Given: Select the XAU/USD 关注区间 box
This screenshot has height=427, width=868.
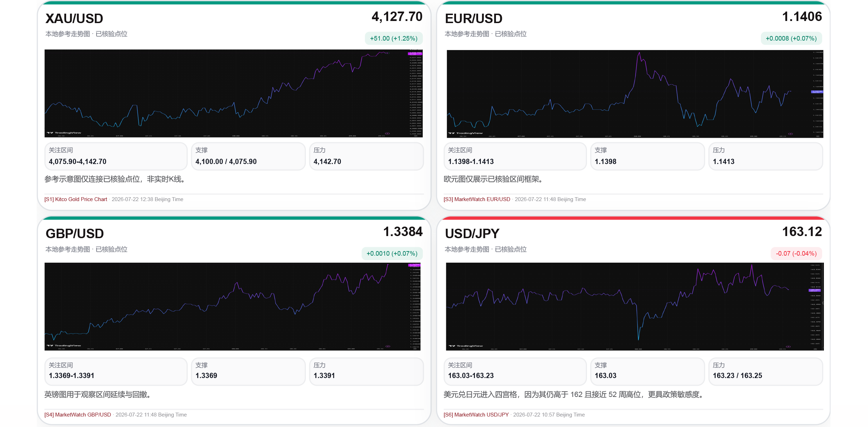Looking at the screenshot, I should click(x=116, y=156).
